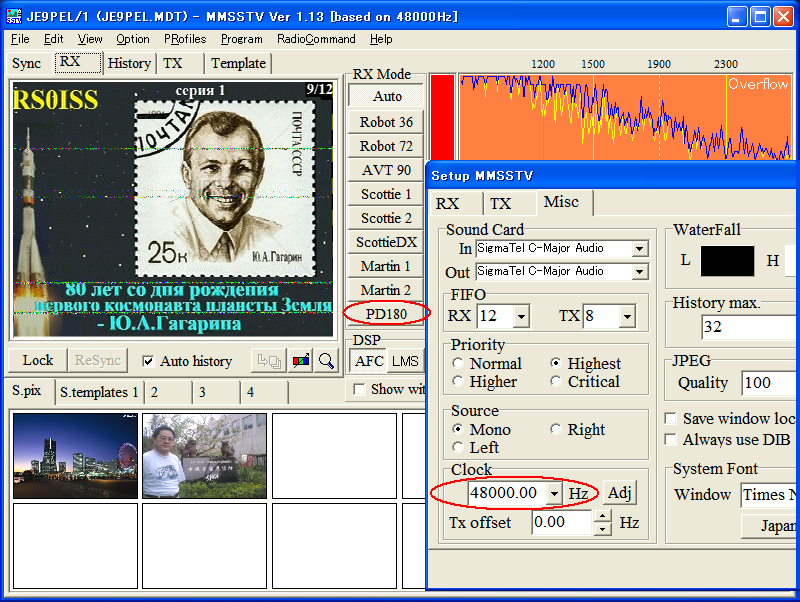The width and height of the screenshot is (800, 602).
Task: Select Scottie 1 RX mode
Action: pyautogui.click(x=386, y=194)
